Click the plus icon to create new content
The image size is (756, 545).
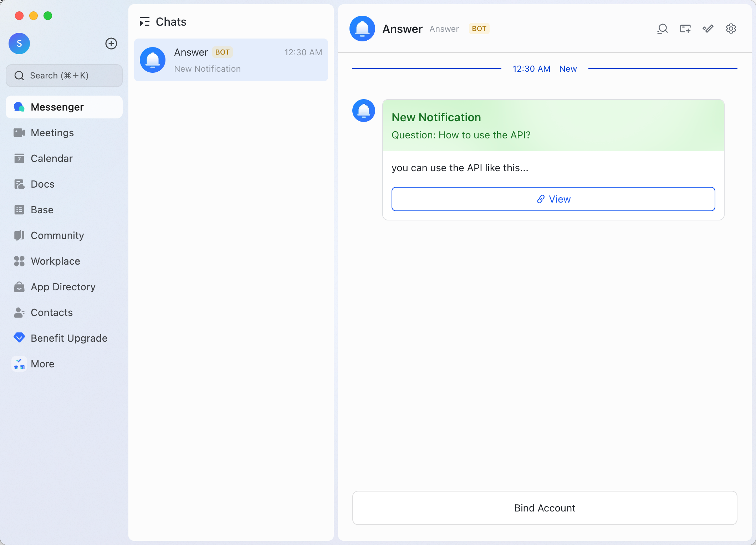[111, 44]
